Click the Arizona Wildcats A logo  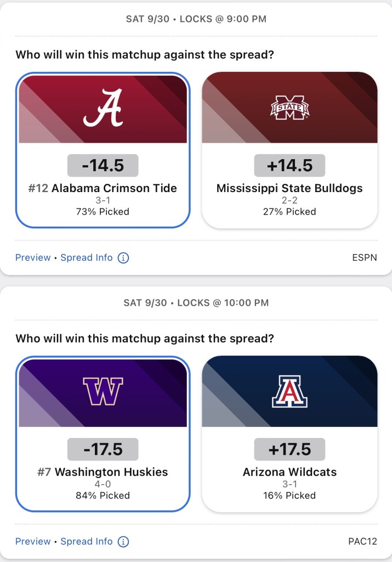click(289, 391)
